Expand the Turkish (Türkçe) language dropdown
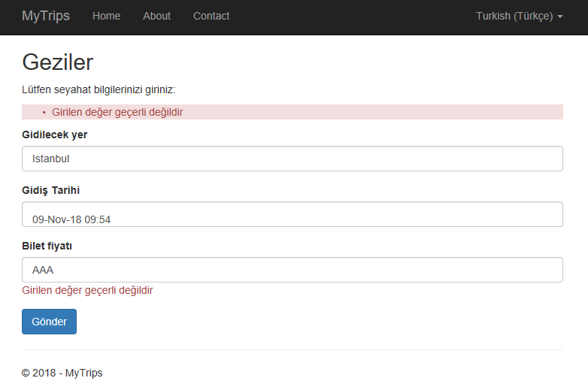Screen dimensions: 588x390 [x=520, y=16]
